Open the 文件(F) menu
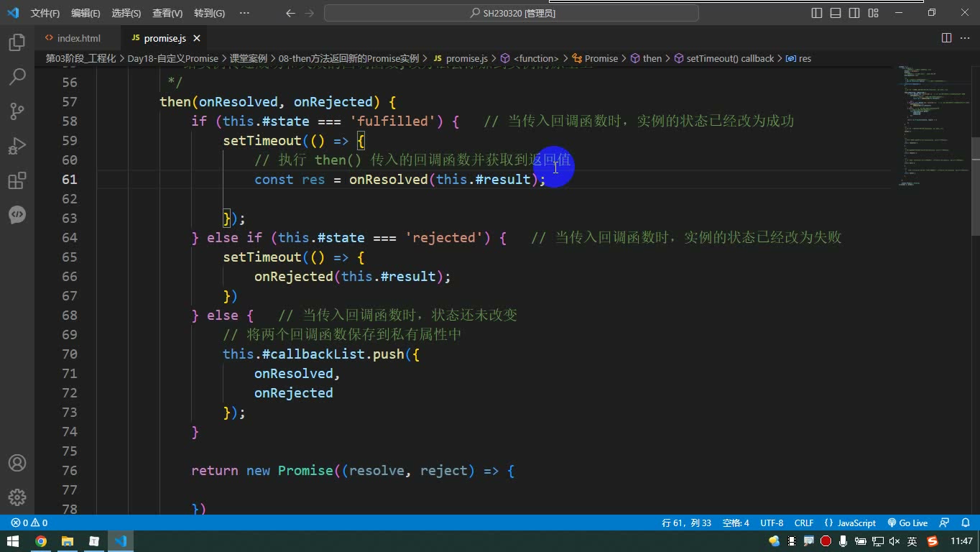Viewport: 980px width, 552px height. coord(45,13)
